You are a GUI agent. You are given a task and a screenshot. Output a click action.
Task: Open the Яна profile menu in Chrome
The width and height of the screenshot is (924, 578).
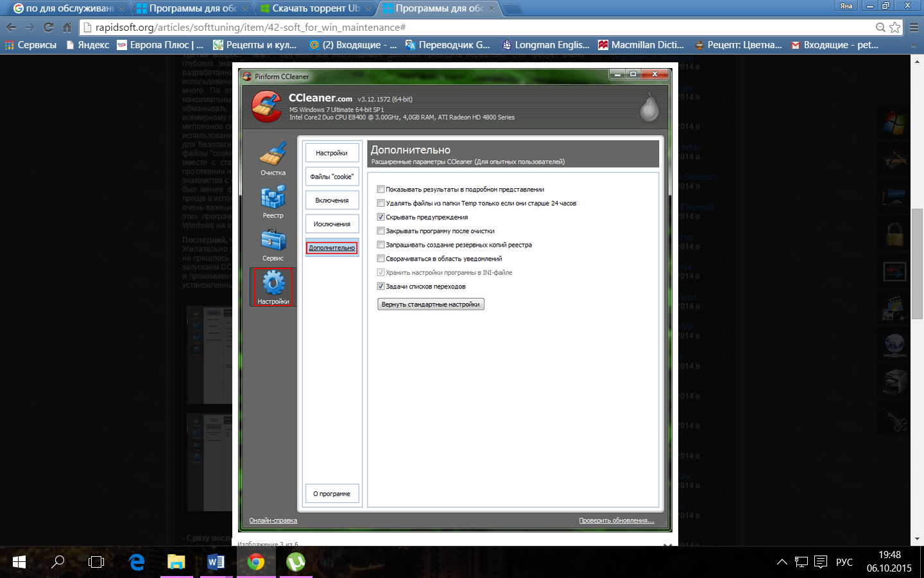(846, 6)
